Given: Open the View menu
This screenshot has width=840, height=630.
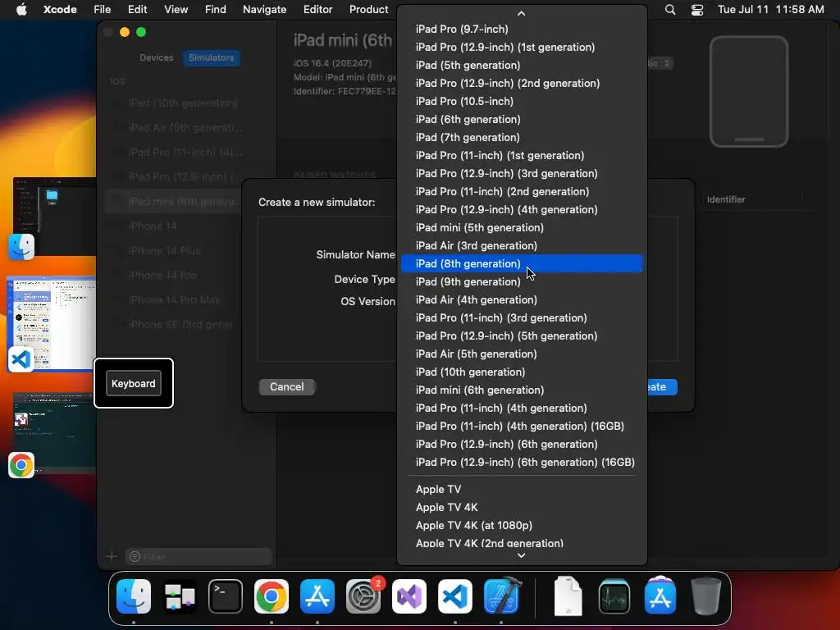Looking at the screenshot, I should 176,10.
